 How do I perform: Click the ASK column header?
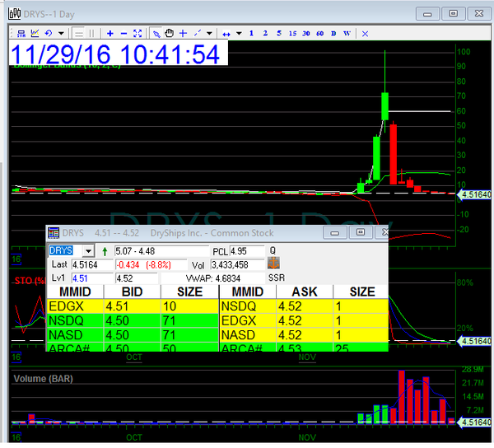coord(305,292)
